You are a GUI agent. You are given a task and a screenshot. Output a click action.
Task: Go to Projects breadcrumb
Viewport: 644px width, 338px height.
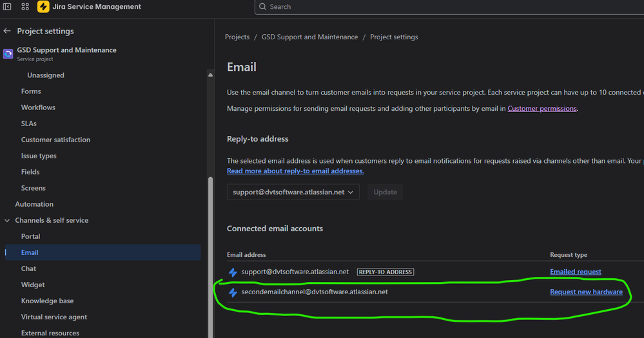pos(237,37)
